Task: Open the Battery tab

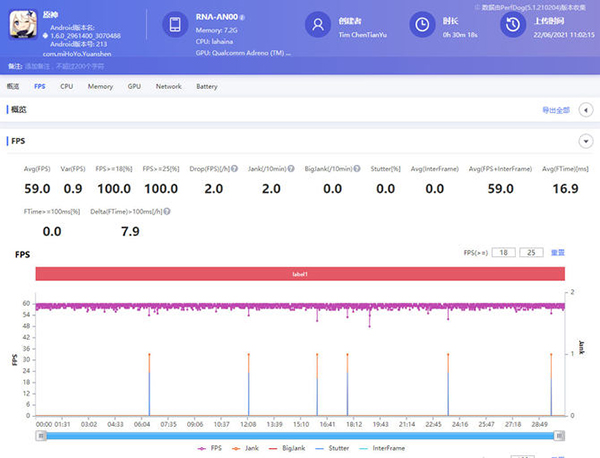Action: tap(206, 87)
